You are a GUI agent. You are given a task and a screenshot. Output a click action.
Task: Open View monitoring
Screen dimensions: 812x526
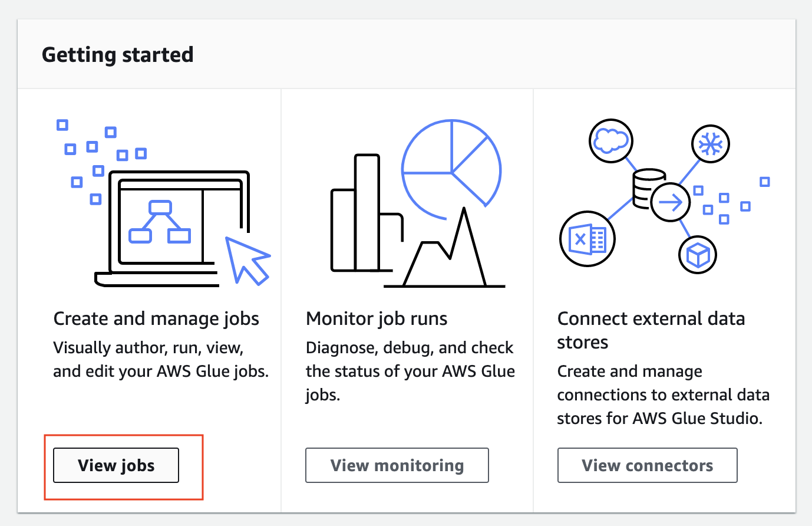397,465
